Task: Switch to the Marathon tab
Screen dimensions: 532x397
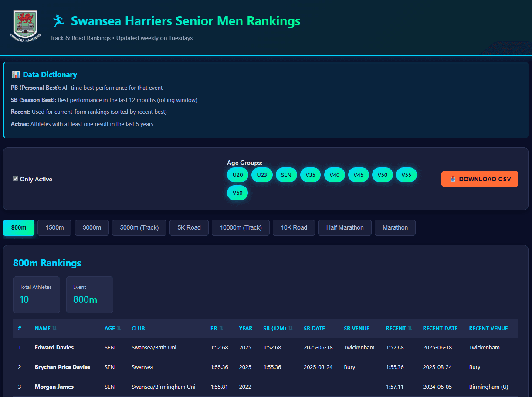Action: [395, 227]
